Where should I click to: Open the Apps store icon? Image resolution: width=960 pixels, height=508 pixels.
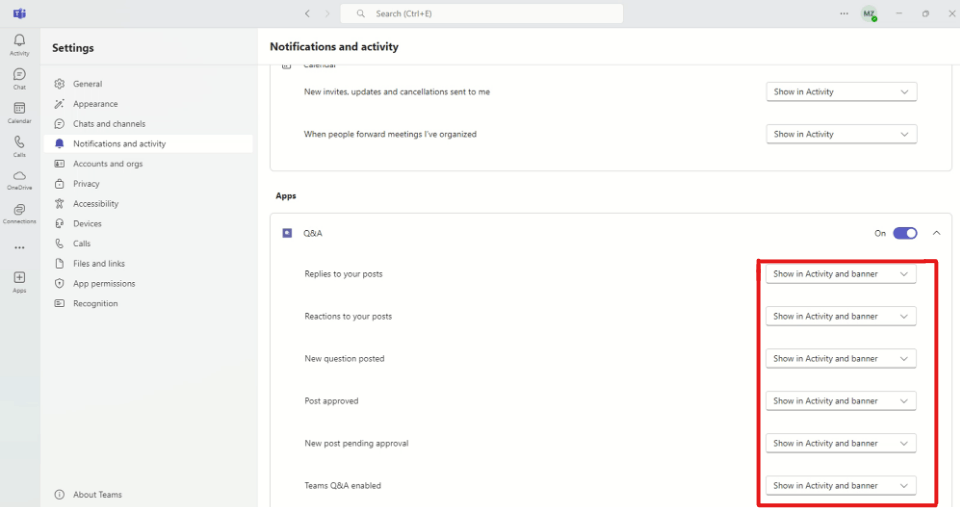pyautogui.click(x=20, y=278)
